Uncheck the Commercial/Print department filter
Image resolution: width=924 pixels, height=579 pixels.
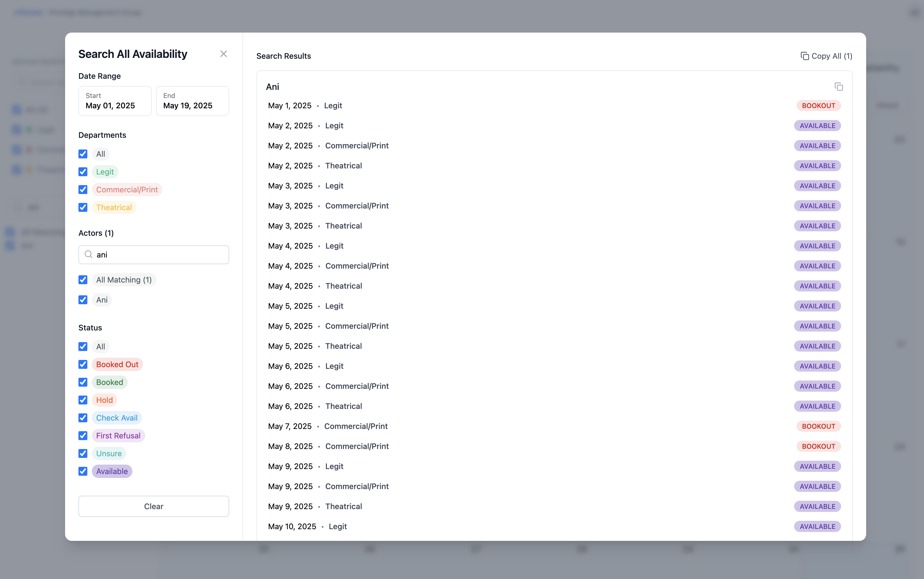click(83, 189)
